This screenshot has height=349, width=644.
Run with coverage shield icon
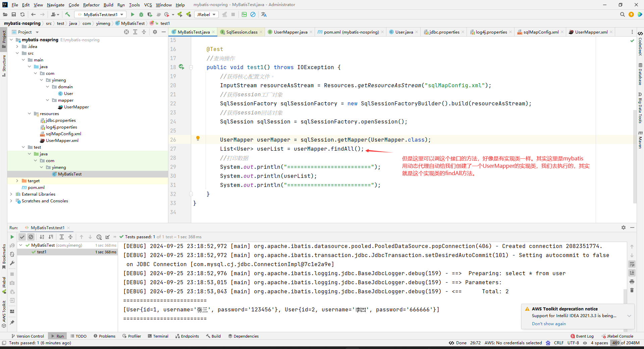(150, 14)
